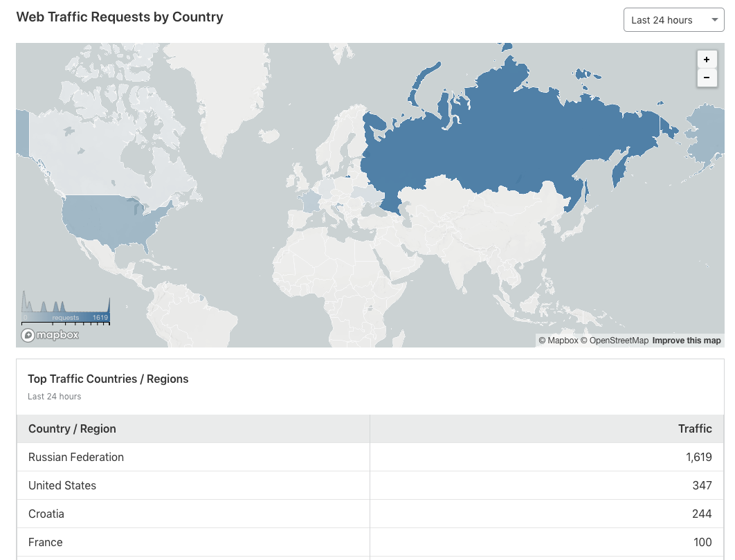Click the 1,619 traffic value cell
The width and height of the screenshot is (735, 560).
[697, 458]
